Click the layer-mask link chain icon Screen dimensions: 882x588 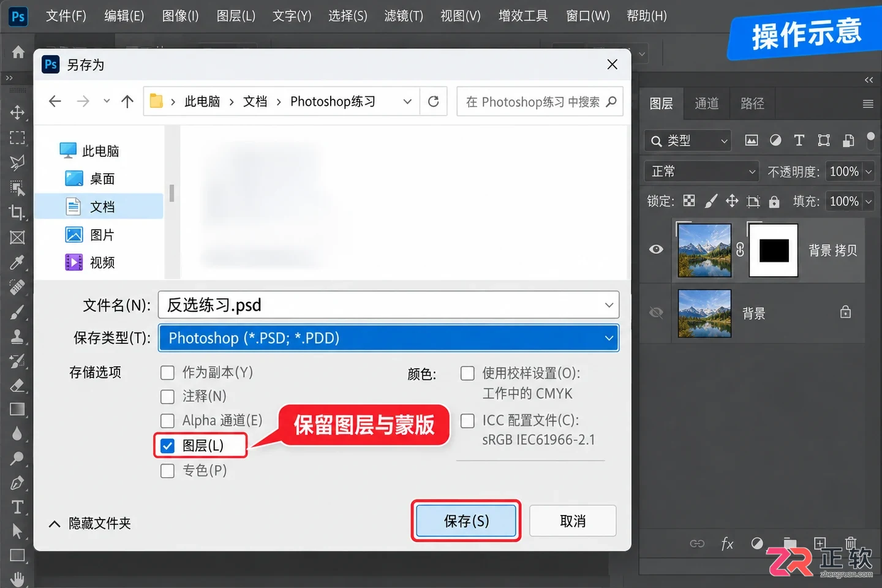tap(740, 249)
